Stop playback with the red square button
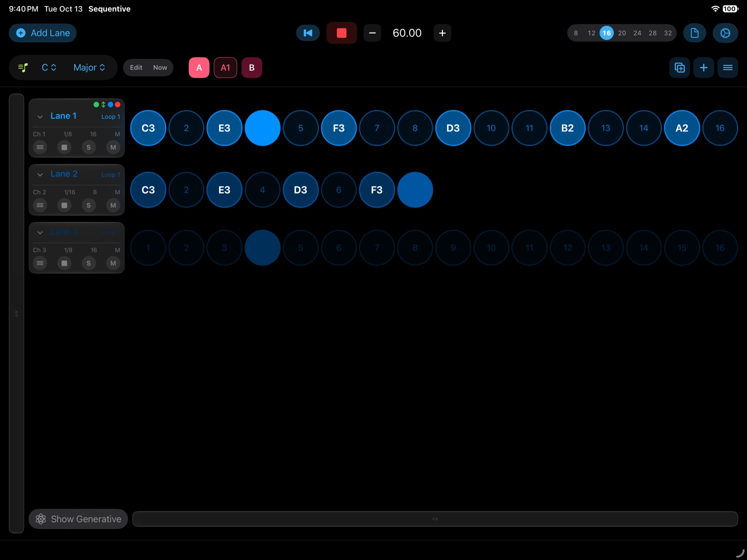 tap(342, 33)
